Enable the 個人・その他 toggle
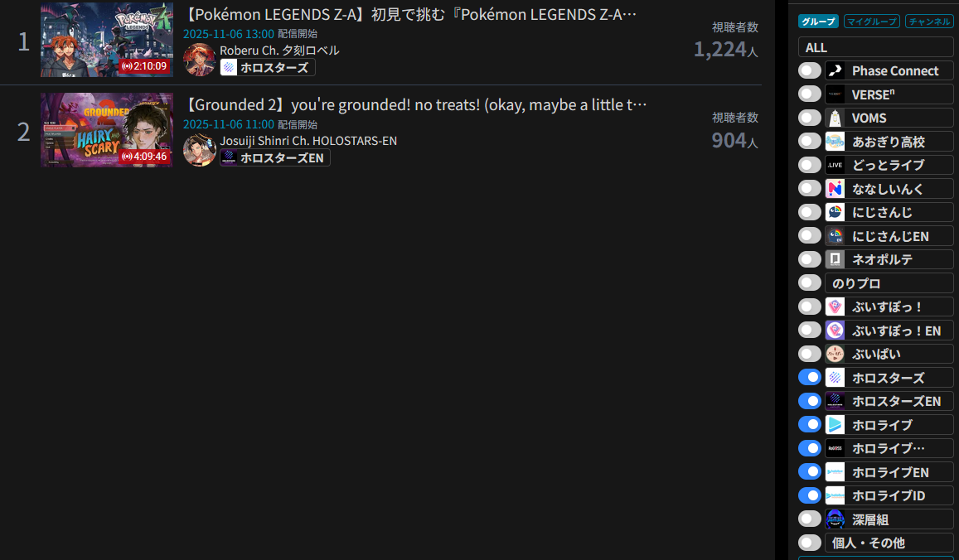The image size is (959, 560). coord(810,543)
